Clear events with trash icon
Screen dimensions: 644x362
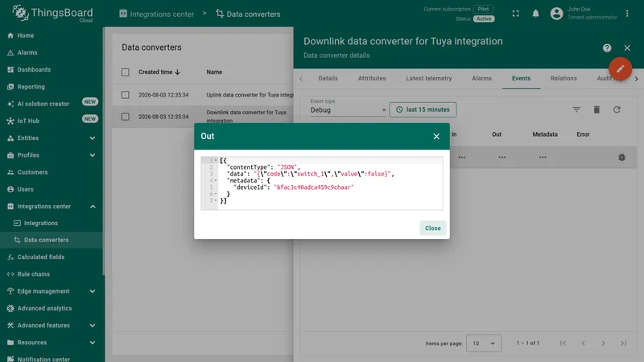[x=597, y=109]
